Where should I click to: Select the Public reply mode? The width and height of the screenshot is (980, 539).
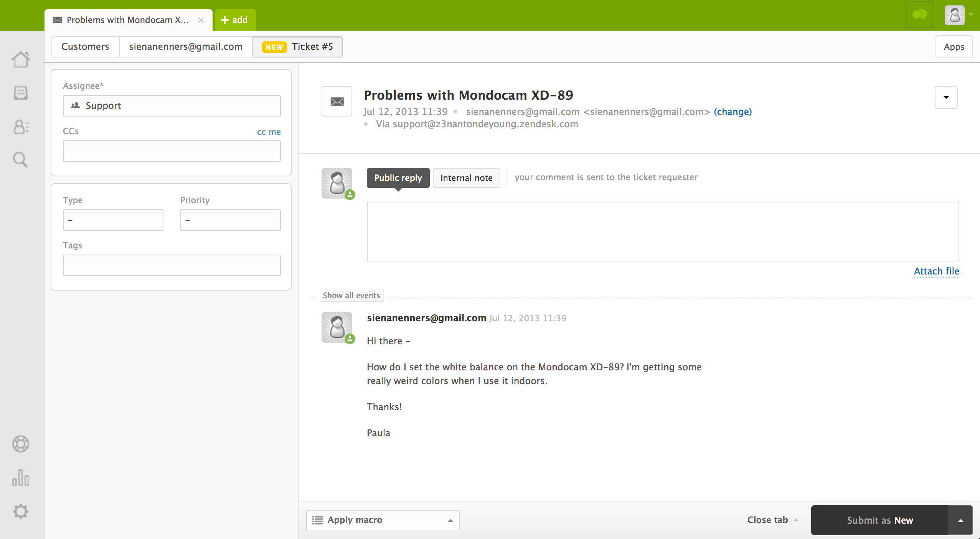(398, 178)
